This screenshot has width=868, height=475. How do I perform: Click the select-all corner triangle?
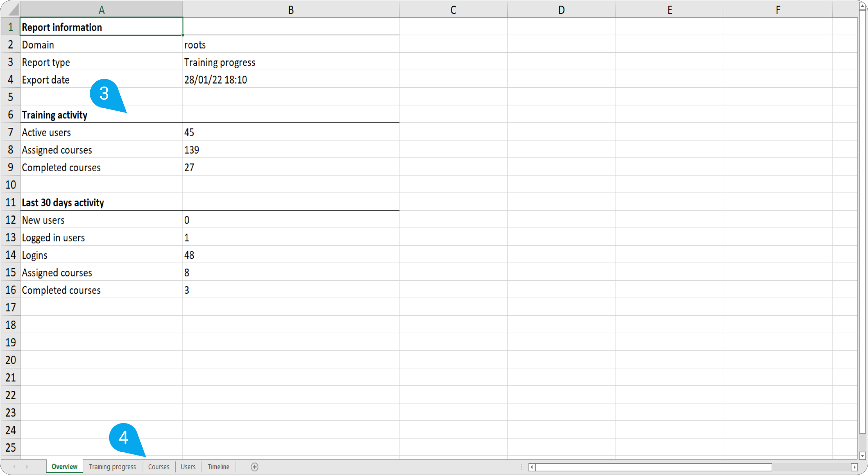click(x=14, y=10)
